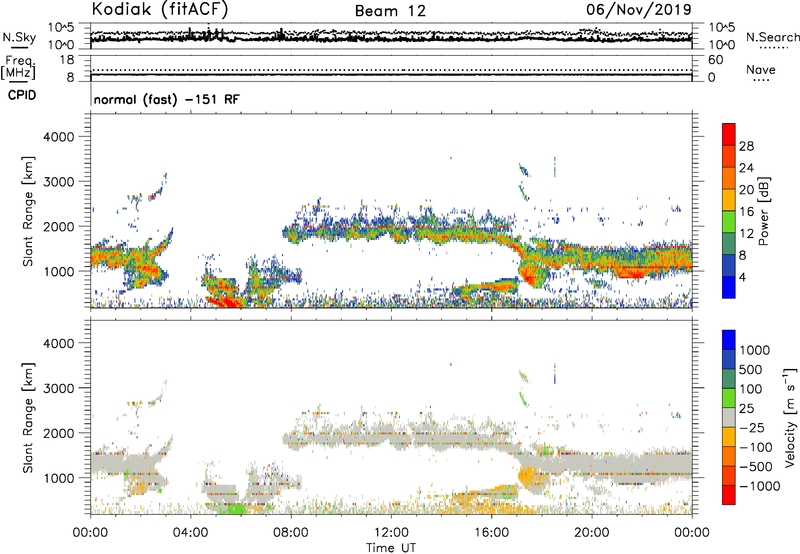Click the power panel 'Slant Range [km]' label
800x554 pixels.
point(28,211)
